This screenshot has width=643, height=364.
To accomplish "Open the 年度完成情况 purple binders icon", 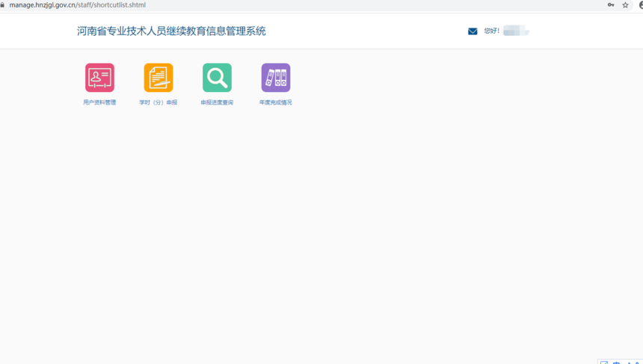I will pyautogui.click(x=276, y=78).
